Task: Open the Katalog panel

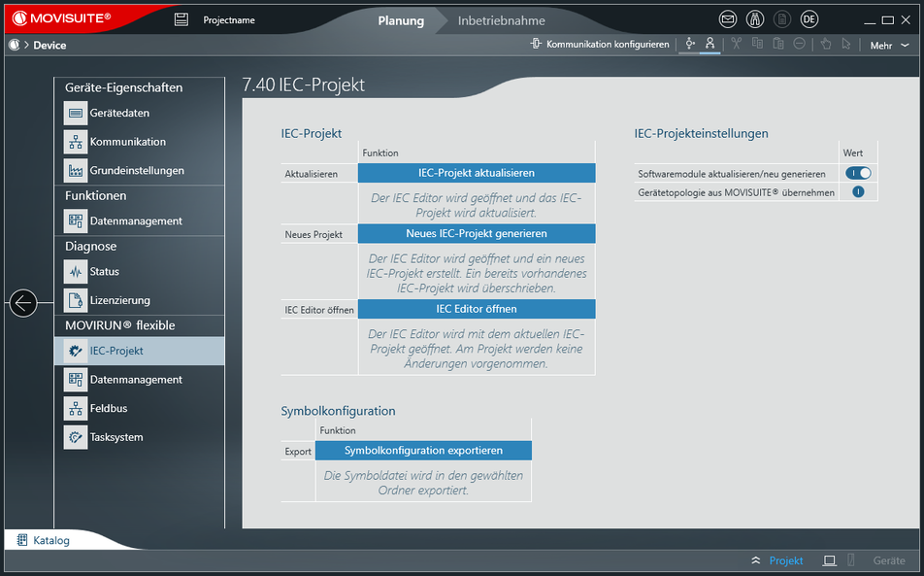Action: tap(43, 540)
